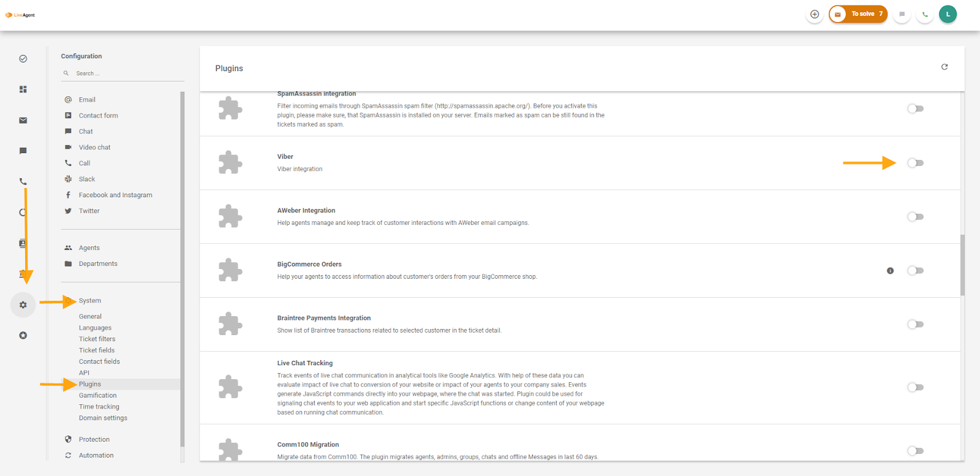Enable the AWeber Integration toggle
The height and width of the screenshot is (476, 980).
coord(915,217)
